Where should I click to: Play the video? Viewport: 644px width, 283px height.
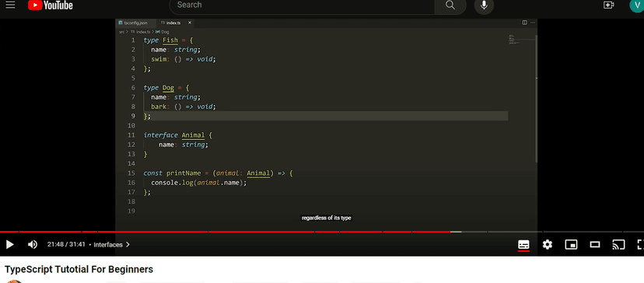pos(10,245)
